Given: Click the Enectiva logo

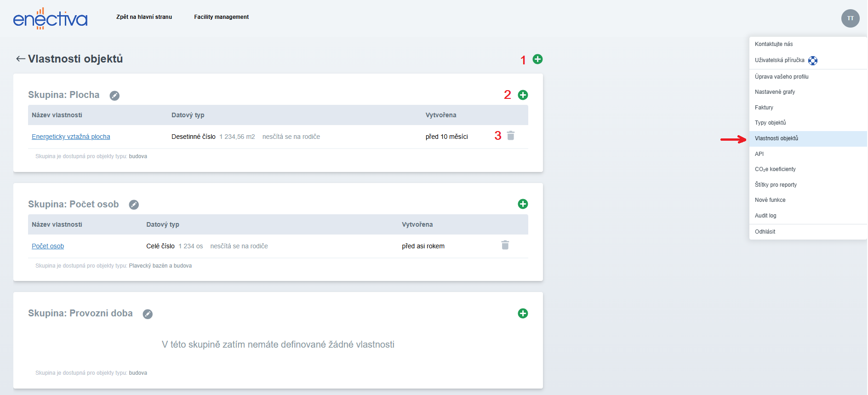Looking at the screenshot, I should [50, 19].
